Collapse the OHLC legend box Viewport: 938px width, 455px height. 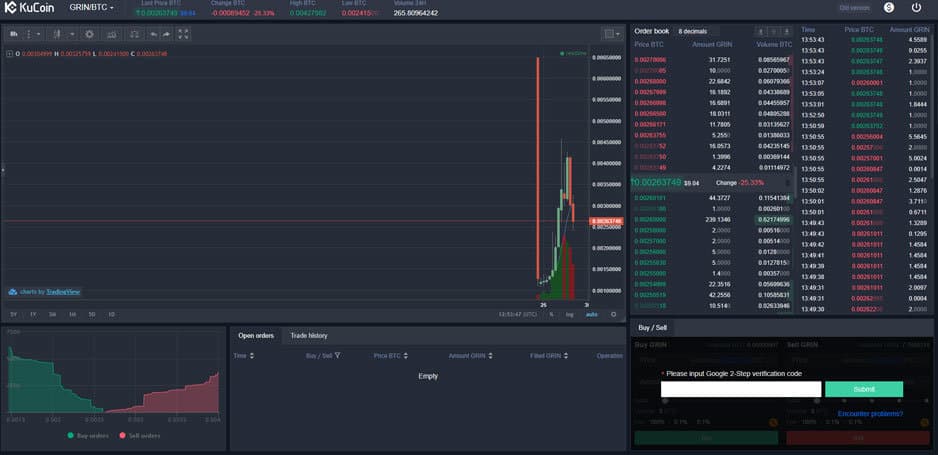click(x=10, y=54)
